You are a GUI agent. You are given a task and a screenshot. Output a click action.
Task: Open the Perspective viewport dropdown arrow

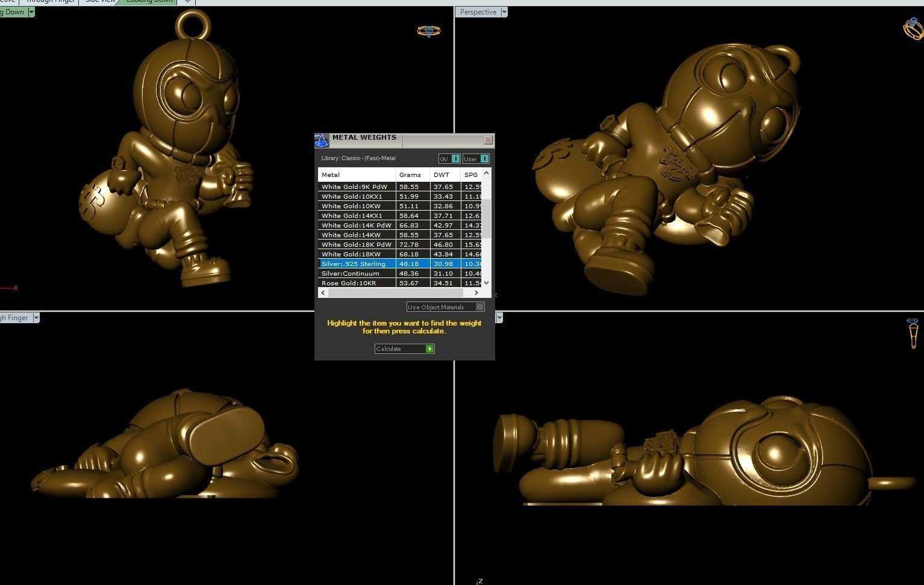click(504, 12)
